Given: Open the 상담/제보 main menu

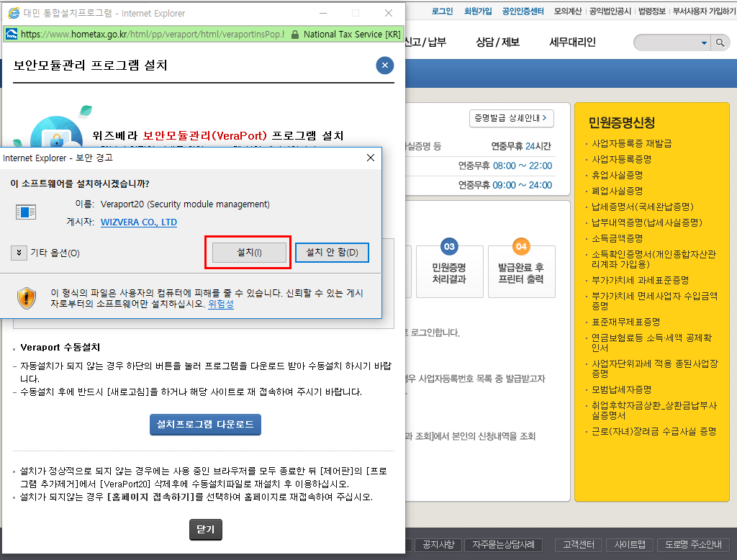Looking at the screenshot, I should [x=498, y=42].
